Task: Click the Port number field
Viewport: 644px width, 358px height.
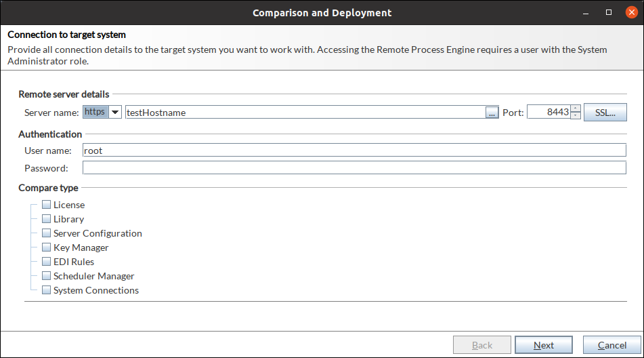Action: (547, 113)
